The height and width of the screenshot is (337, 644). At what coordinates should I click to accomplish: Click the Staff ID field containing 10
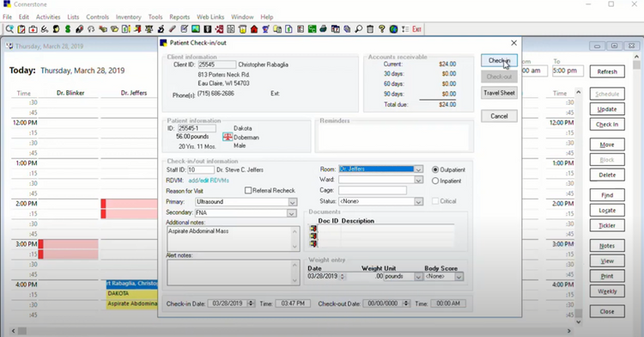(201, 169)
